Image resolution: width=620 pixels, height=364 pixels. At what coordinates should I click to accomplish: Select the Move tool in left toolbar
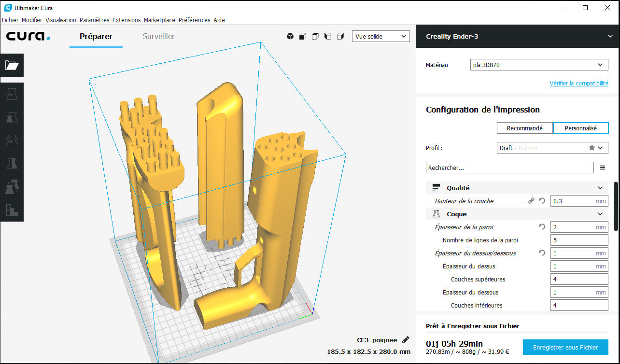(12, 95)
